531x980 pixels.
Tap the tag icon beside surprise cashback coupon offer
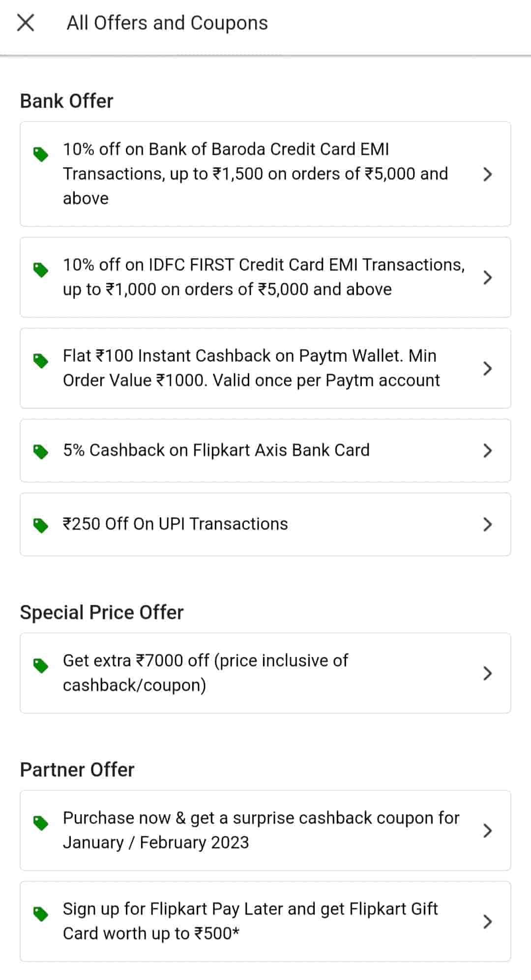click(41, 823)
